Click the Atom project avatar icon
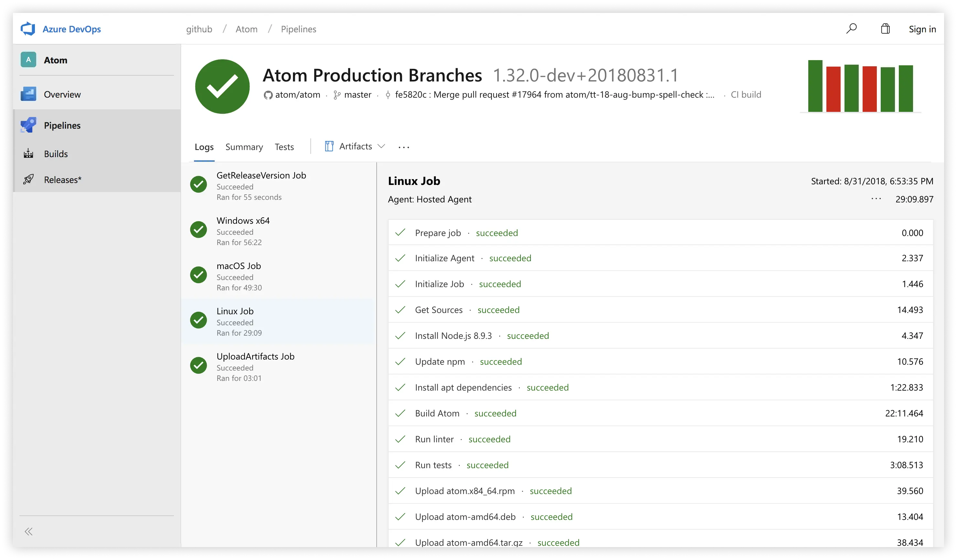 (x=28, y=60)
